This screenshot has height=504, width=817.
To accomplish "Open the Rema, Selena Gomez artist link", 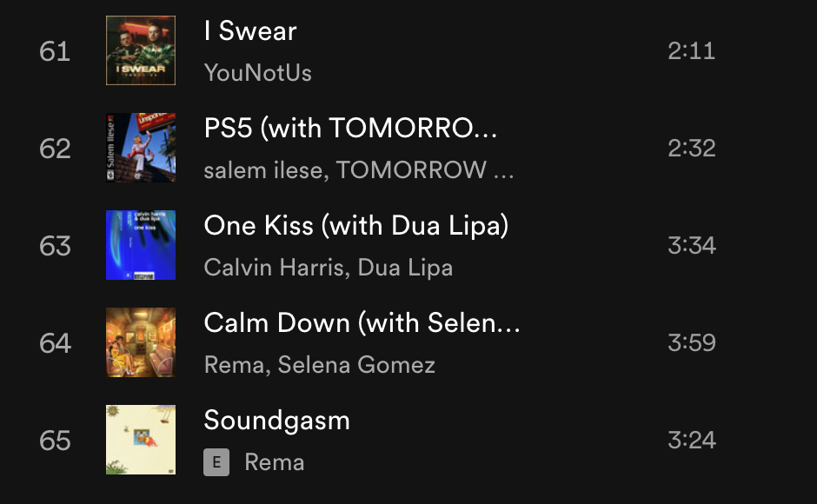I will (319, 365).
